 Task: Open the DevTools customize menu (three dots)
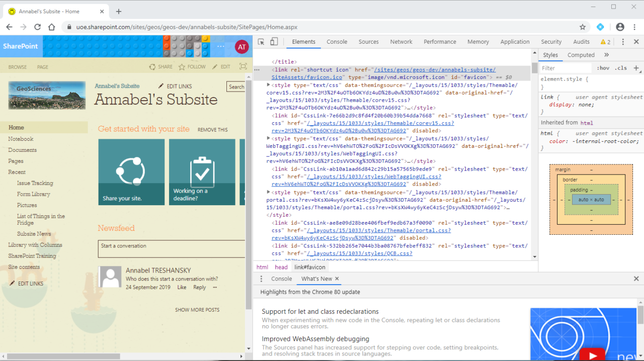623,41
